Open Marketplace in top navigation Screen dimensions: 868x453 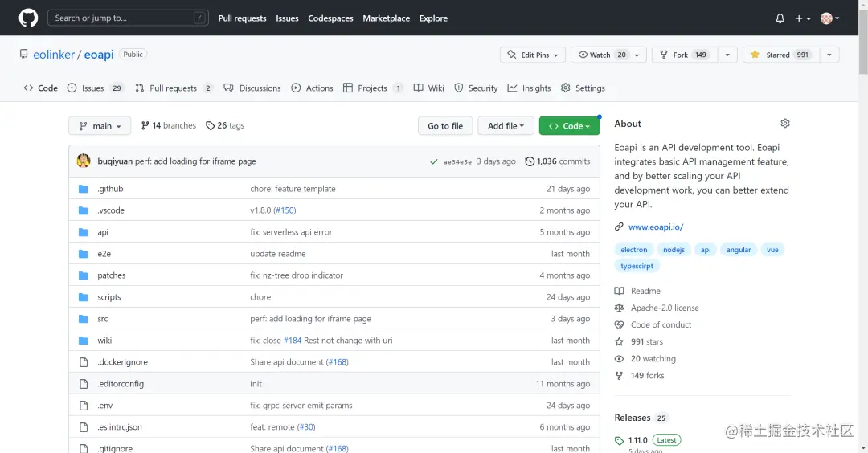pyautogui.click(x=387, y=18)
